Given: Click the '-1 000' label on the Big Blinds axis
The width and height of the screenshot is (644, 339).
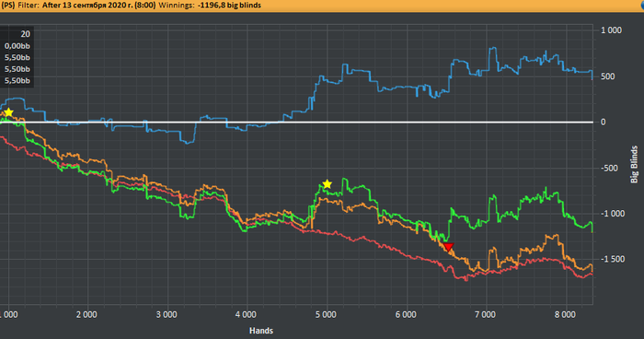Looking at the screenshot, I should [613, 214].
